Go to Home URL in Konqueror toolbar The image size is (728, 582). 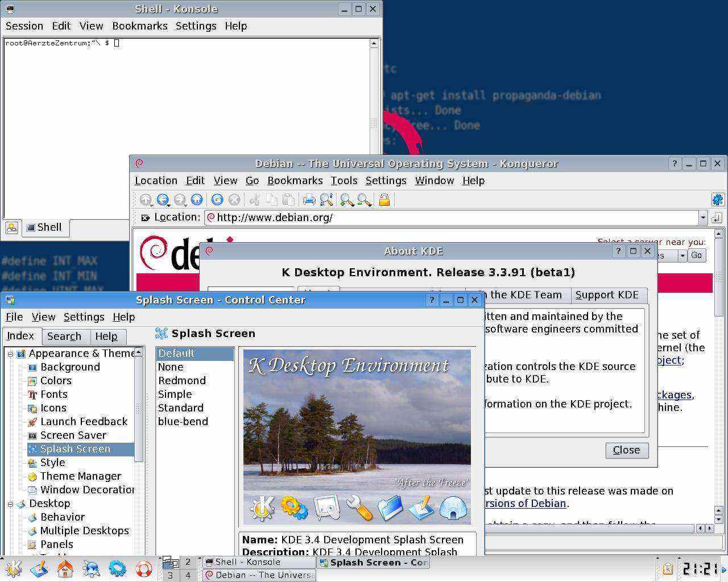coord(197,199)
